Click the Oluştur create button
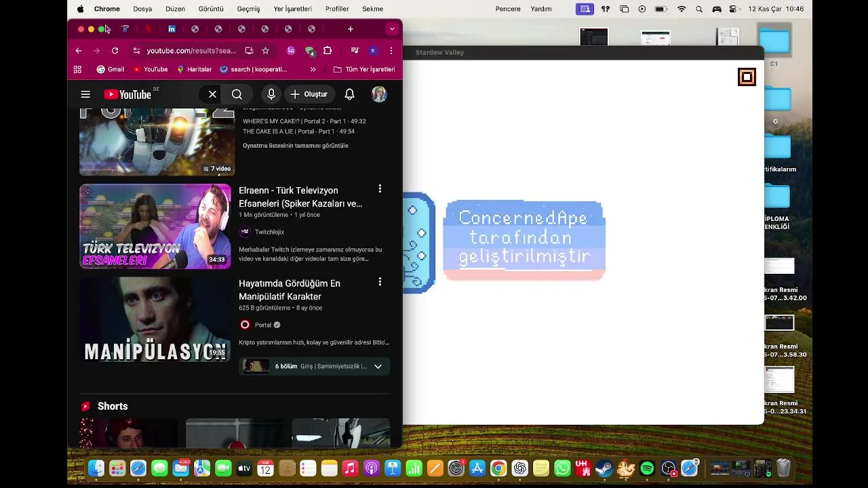The width and height of the screenshot is (868, 488). [309, 94]
